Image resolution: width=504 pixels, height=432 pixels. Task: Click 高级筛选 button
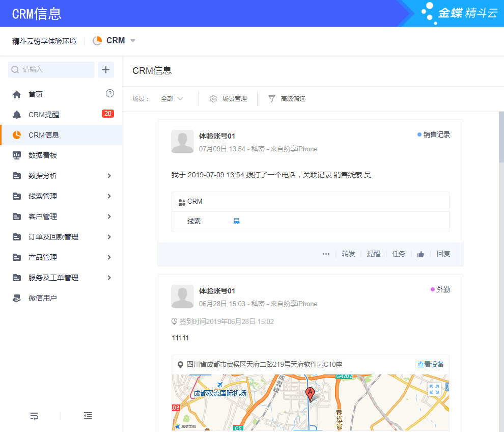287,99
